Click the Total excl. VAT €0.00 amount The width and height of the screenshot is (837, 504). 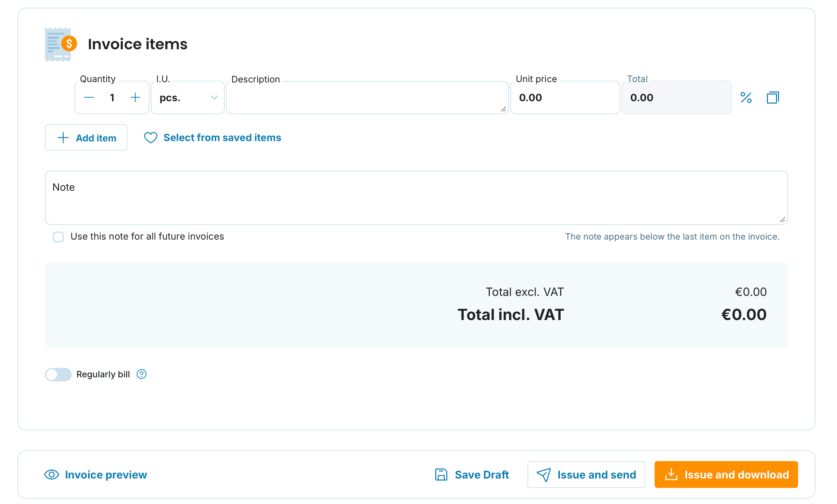click(751, 292)
